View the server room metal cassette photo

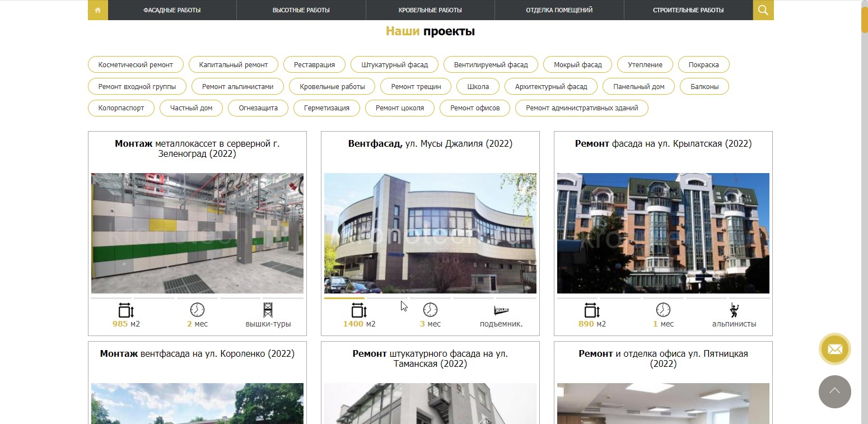(197, 233)
